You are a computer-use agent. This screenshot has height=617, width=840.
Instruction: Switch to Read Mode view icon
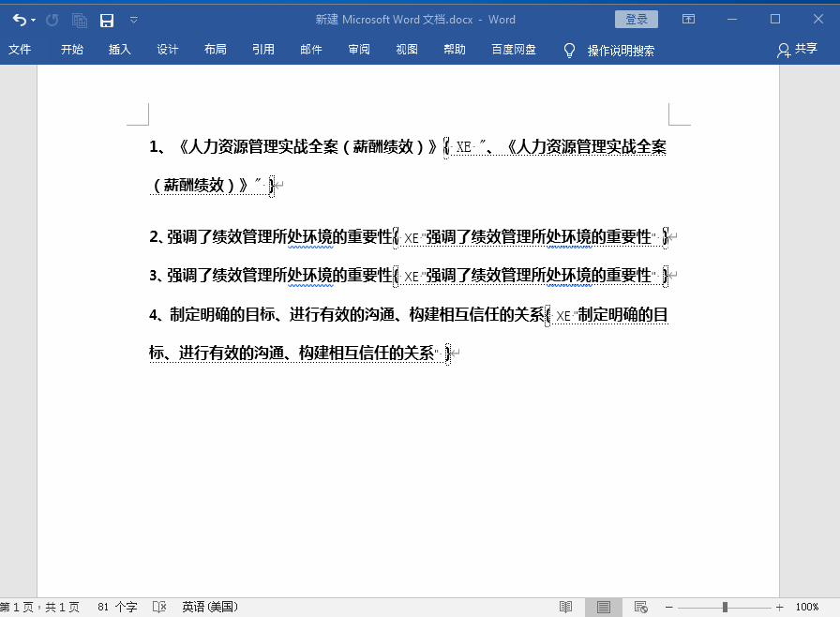565,607
